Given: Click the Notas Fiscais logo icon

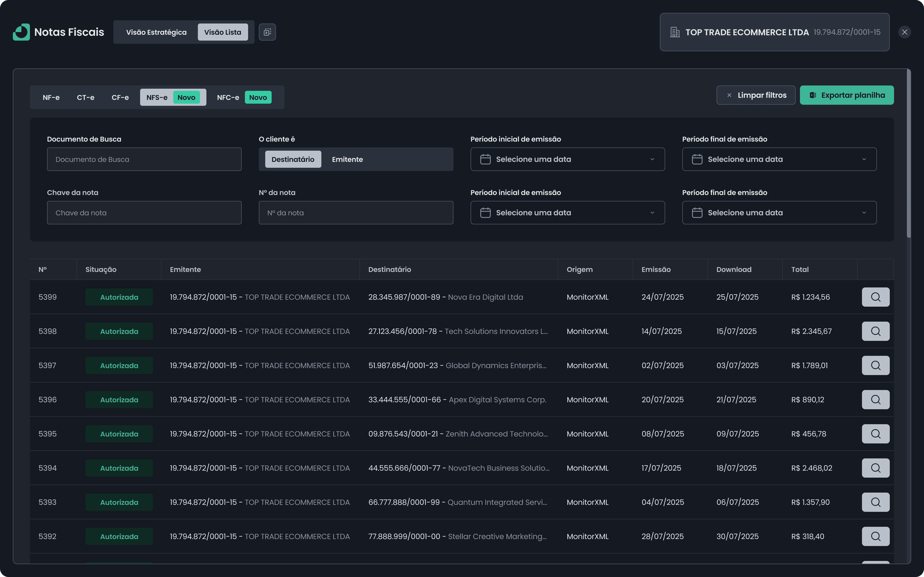Looking at the screenshot, I should pyautogui.click(x=21, y=32).
